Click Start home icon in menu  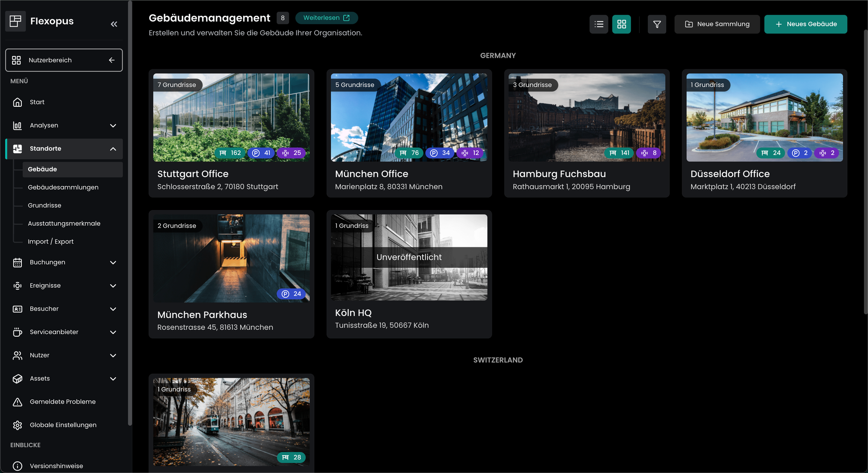17,102
